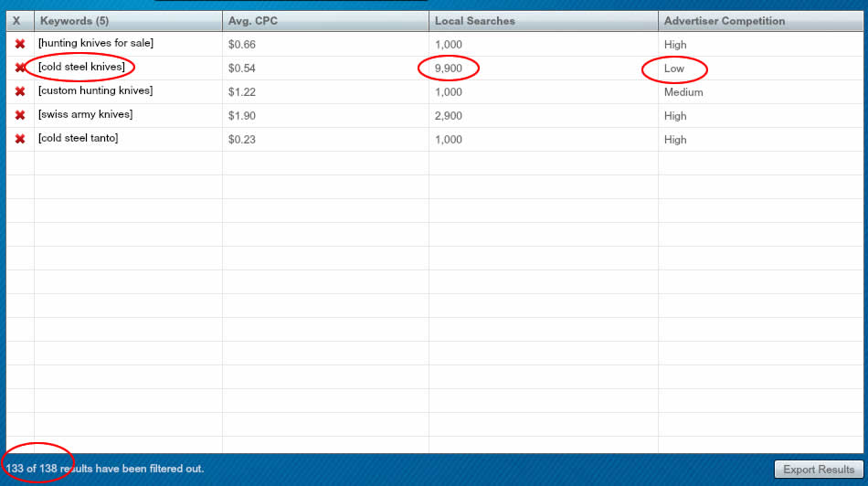Sort by the Avg. CPC column header
Viewport: 868px width, 486px height.
pyautogui.click(x=325, y=21)
